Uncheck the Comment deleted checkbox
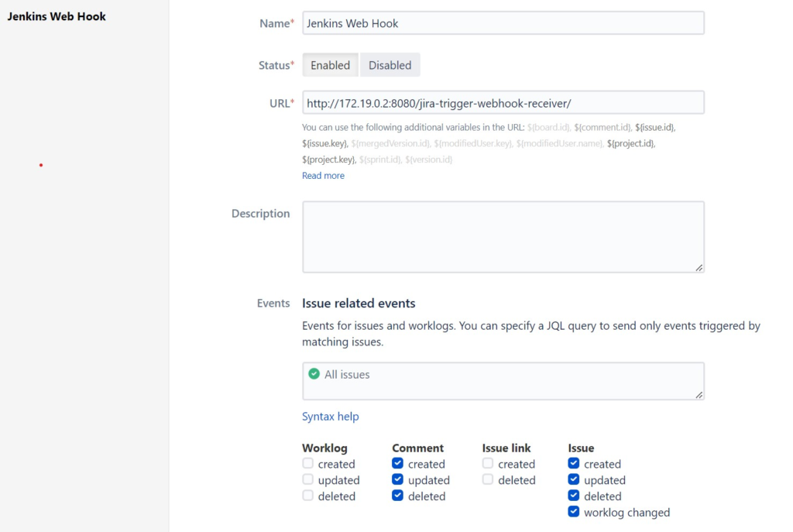793x532 pixels. point(396,496)
